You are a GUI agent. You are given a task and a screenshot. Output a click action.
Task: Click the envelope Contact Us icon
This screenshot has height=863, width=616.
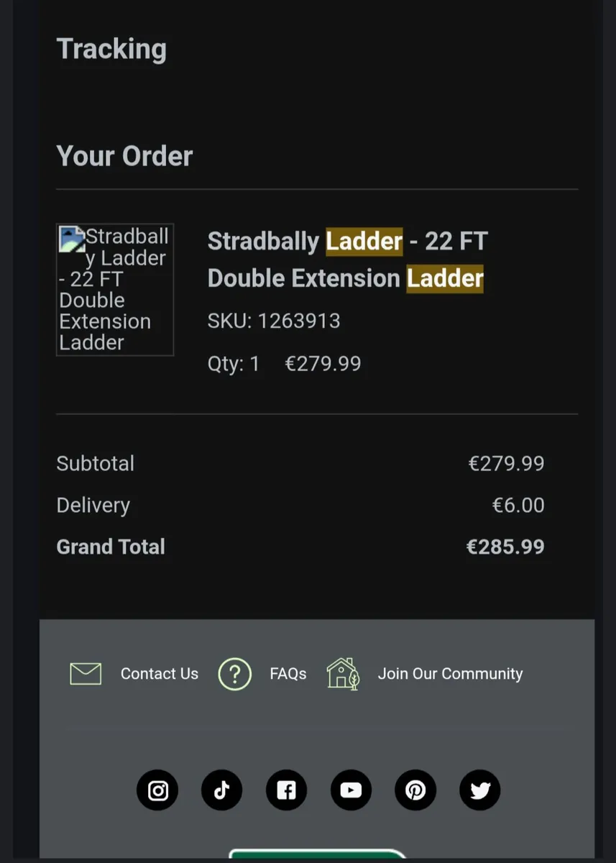(x=86, y=674)
